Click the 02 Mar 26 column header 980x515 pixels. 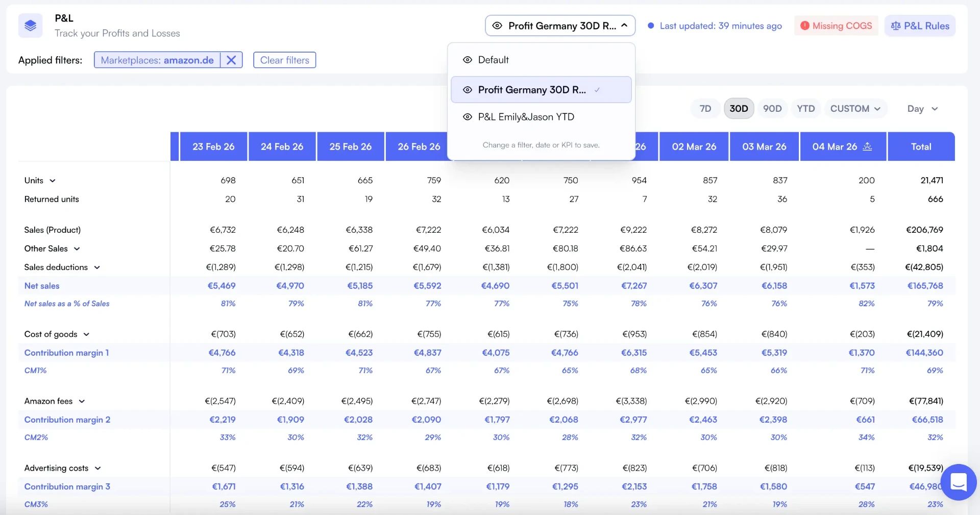coord(694,146)
